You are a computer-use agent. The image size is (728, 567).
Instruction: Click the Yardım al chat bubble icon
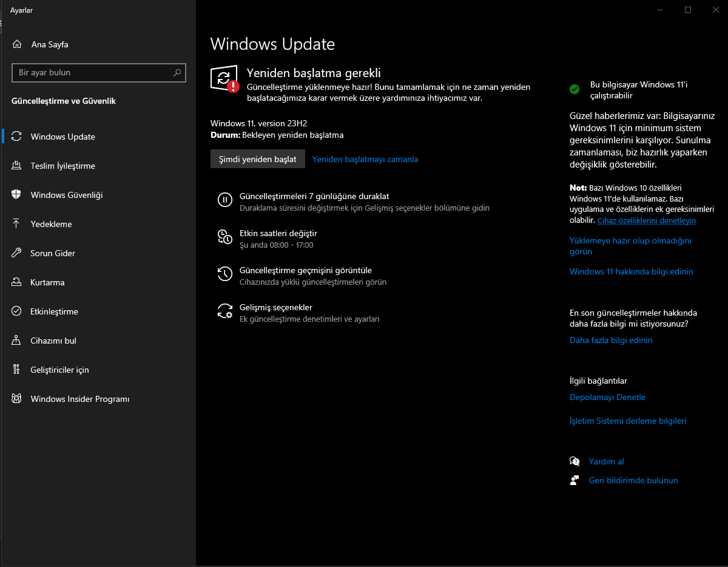(x=575, y=461)
